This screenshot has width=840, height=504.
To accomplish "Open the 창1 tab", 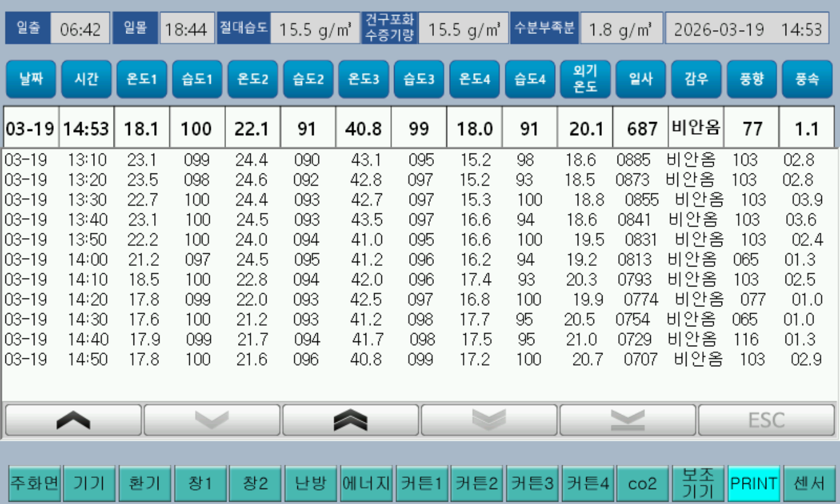I will [x=201, y=483].
